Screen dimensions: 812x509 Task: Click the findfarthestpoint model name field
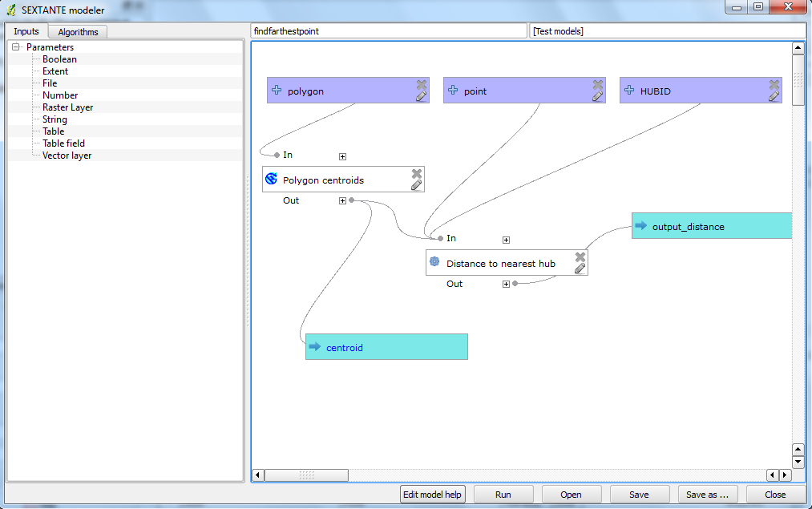pyautogui.click(x=389, y=30)
